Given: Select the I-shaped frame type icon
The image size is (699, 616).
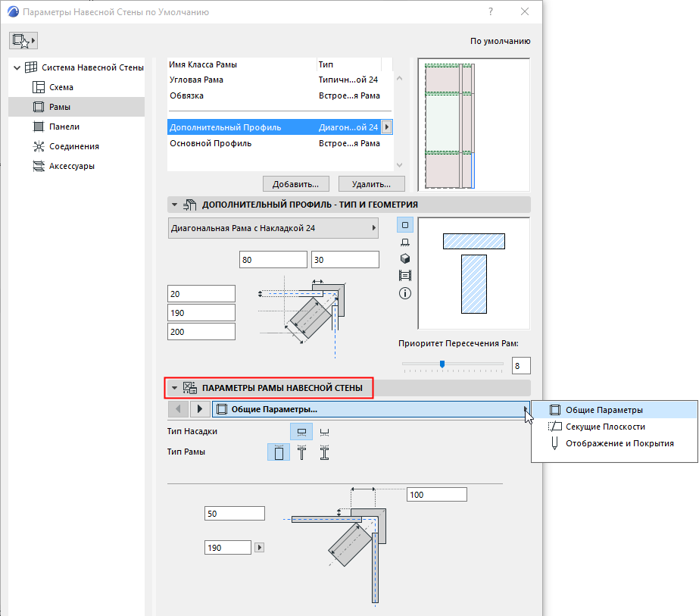Looking at the screenshot, I should (x=323, y=451).
